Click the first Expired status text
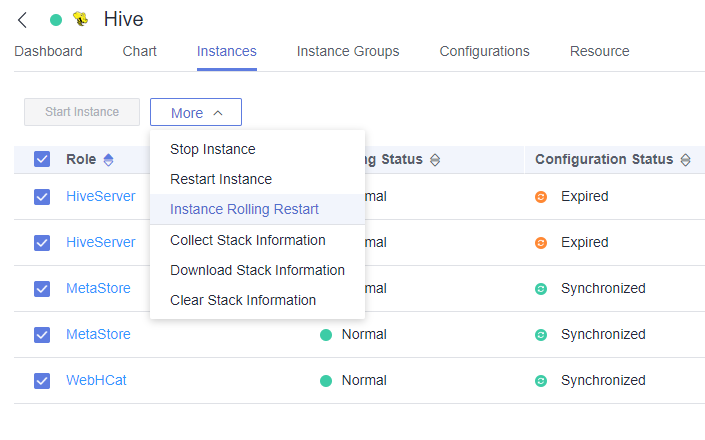 (x=585, y=196)
